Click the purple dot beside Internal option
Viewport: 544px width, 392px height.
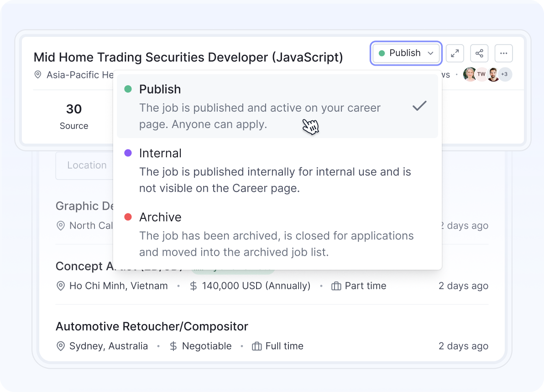click(x=128, y=153)
